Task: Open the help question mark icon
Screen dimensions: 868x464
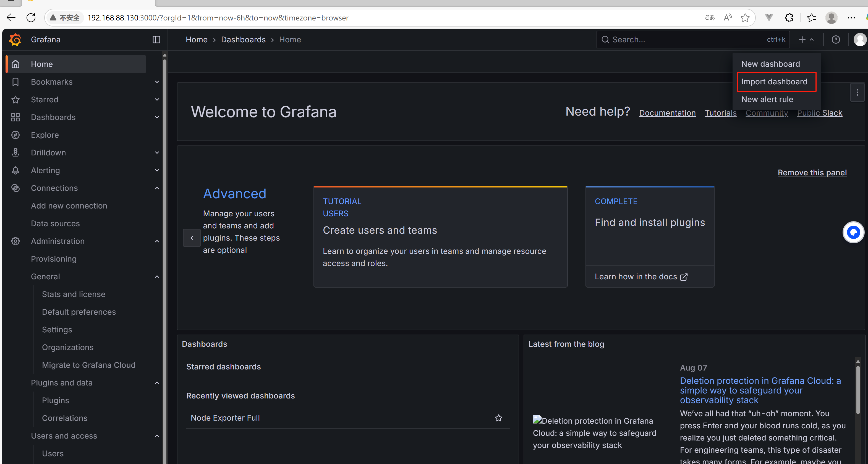Action: tap(836, 40)
